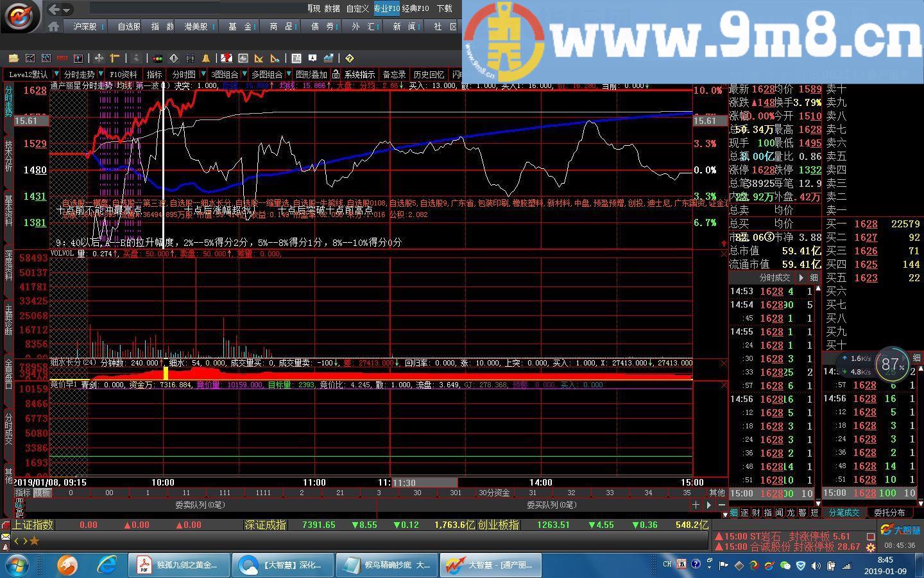Expand the Level2默认 dropdown arrow
Viewport: 924px width, 578px height.
pyautogui.click(x=56, y=74)
